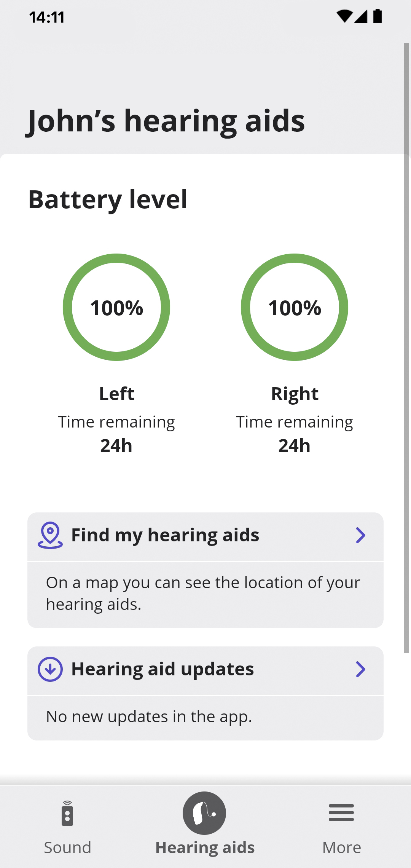
Task: Open the More tab label
Action: coord(341,847)
